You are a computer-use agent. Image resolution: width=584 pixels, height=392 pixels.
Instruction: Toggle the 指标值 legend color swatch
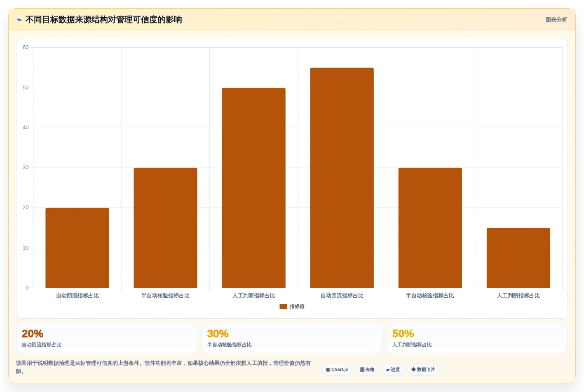[283, 307]
